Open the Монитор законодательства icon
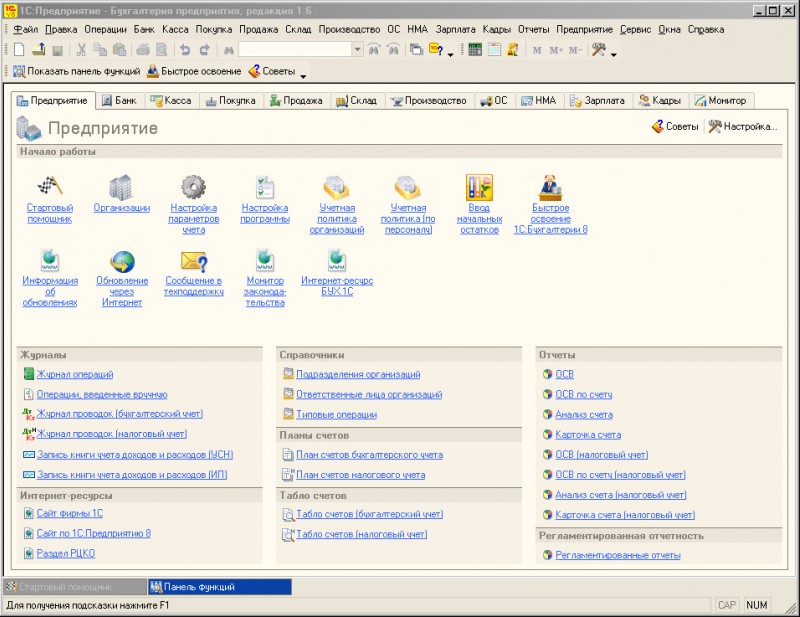 coord(265,261)
